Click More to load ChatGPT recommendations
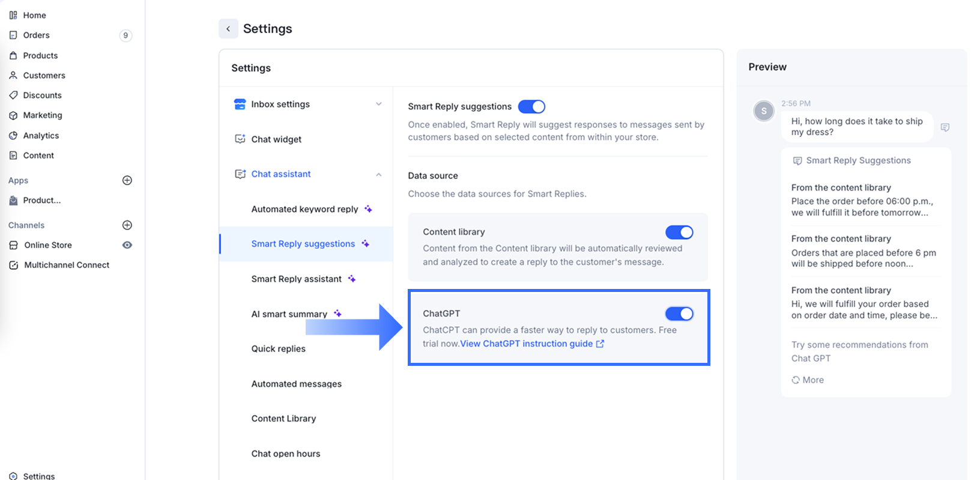 [808, 380]
